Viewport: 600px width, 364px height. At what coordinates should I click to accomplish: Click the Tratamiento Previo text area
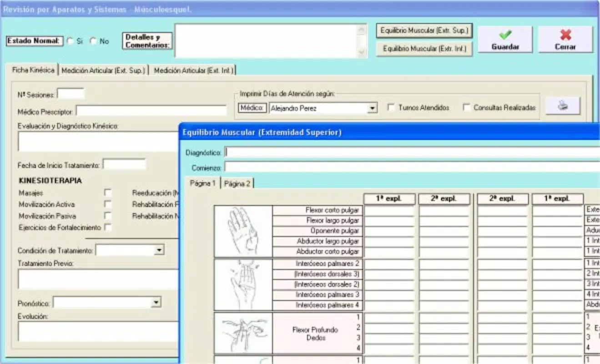98,279
